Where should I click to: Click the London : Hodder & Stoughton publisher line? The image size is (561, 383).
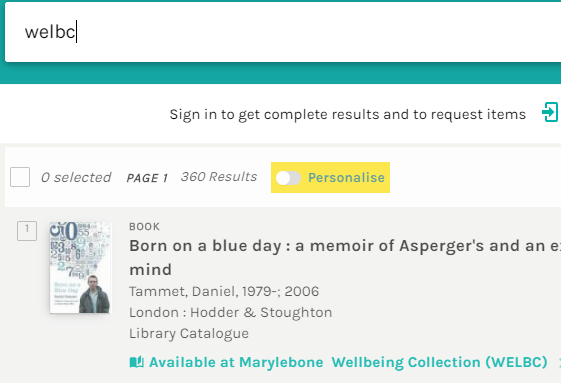pos(230,312)
